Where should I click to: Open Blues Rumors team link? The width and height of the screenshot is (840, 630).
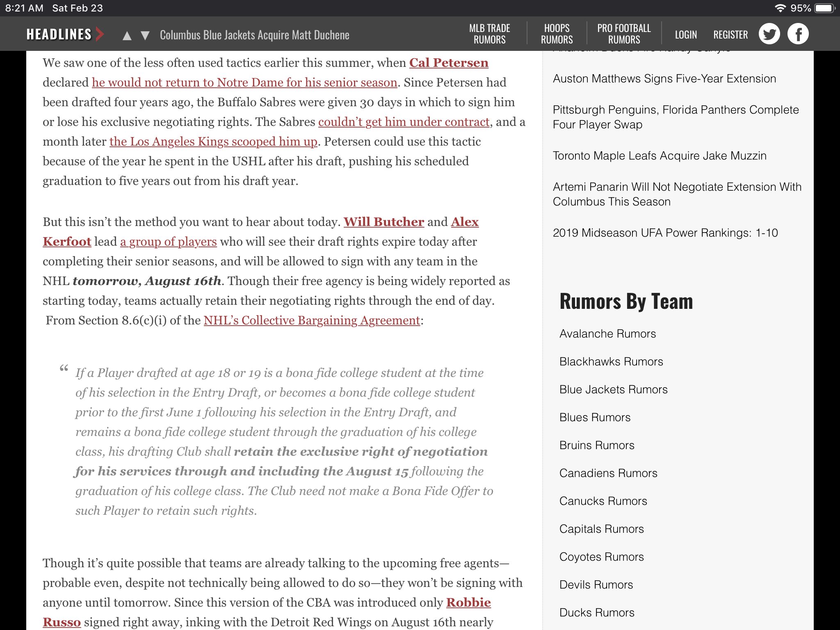pyautogui.click(x=595, y=418)
